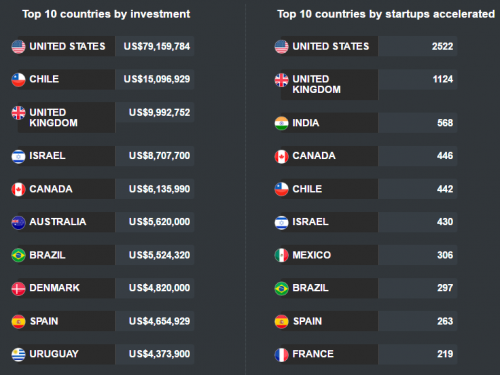This screenshot has width=500, height=375.
Task: Select the Uruguay flag icon
Action: point(18,355)
